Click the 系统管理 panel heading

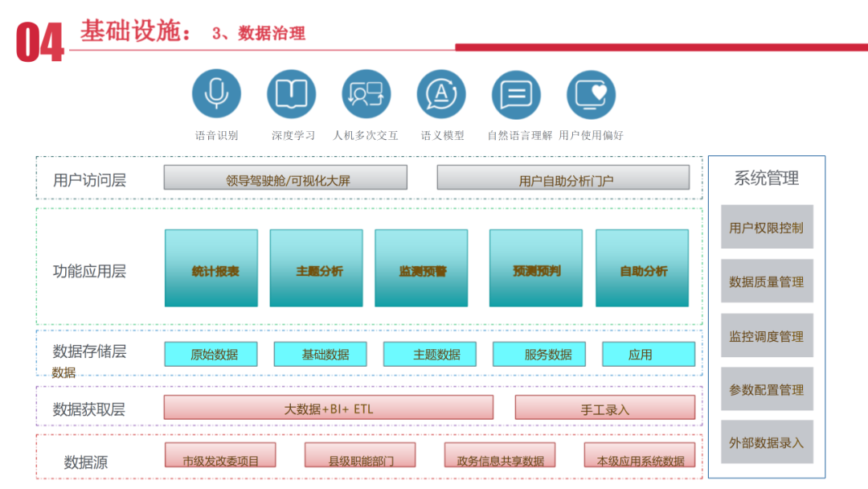[767, 179]
